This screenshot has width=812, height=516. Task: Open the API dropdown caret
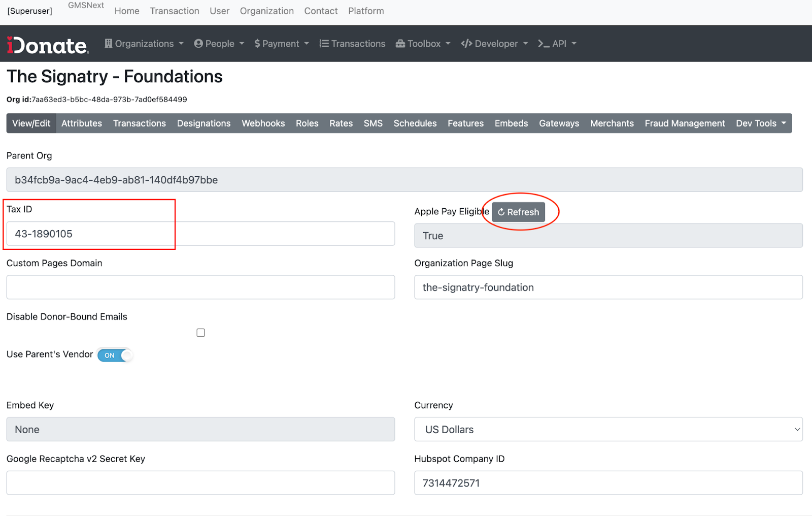click(574, 44)
